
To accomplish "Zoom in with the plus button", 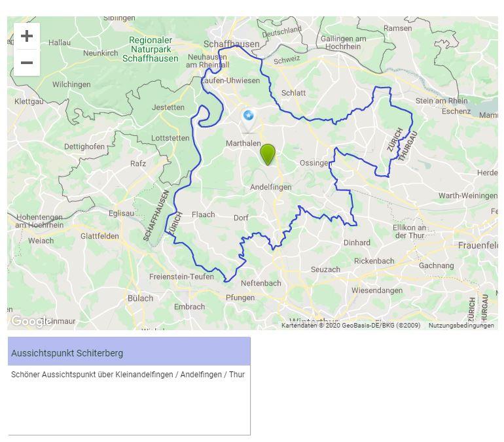I will point(27,35).
